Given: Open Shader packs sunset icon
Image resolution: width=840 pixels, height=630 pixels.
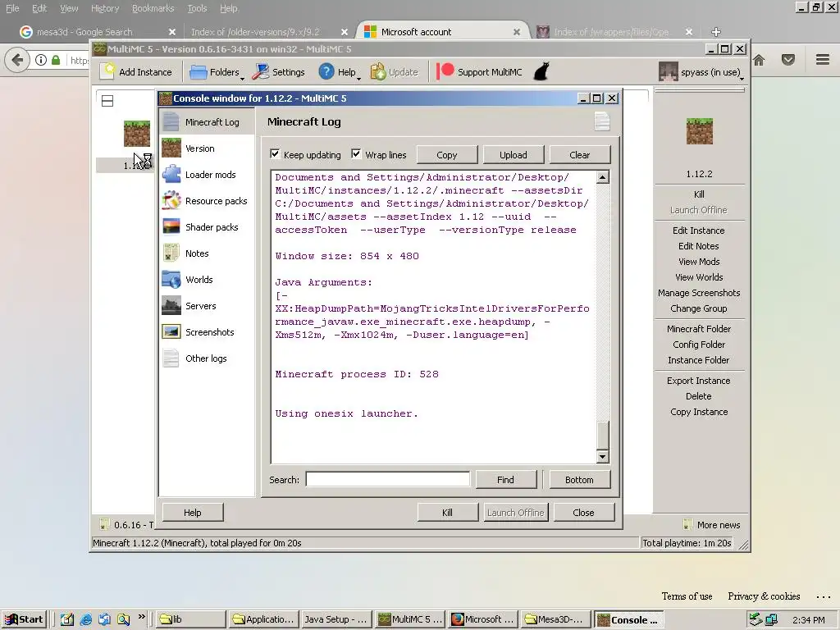Looking at the screenshot, I should (x=171, y=227).
